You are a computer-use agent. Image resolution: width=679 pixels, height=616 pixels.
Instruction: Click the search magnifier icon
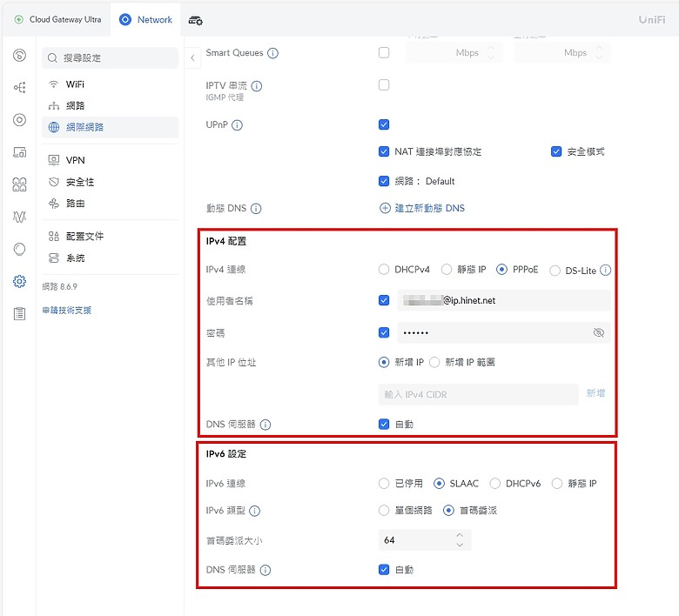pyautogui.click(x=52, y=58)
